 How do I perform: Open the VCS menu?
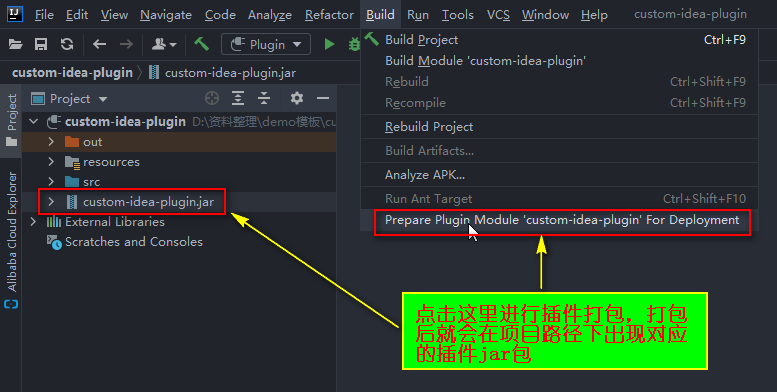(x=498, y=15)
